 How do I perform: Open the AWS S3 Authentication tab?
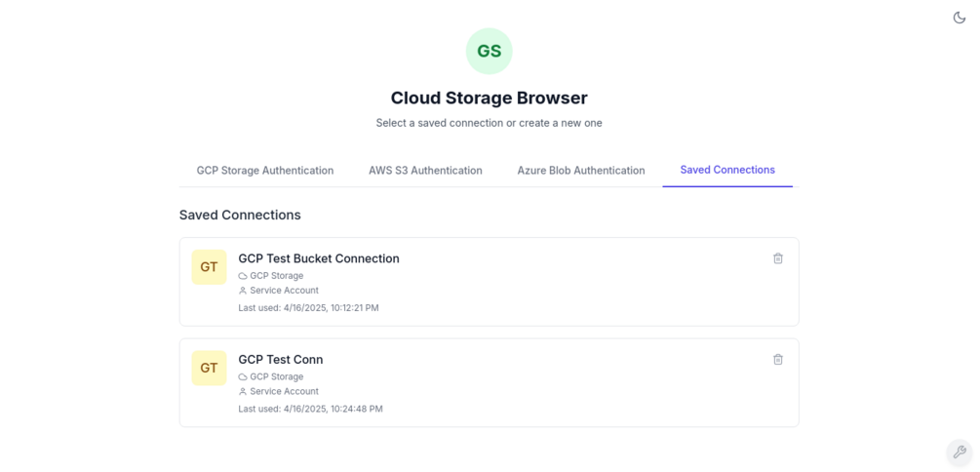click(425, 171)
